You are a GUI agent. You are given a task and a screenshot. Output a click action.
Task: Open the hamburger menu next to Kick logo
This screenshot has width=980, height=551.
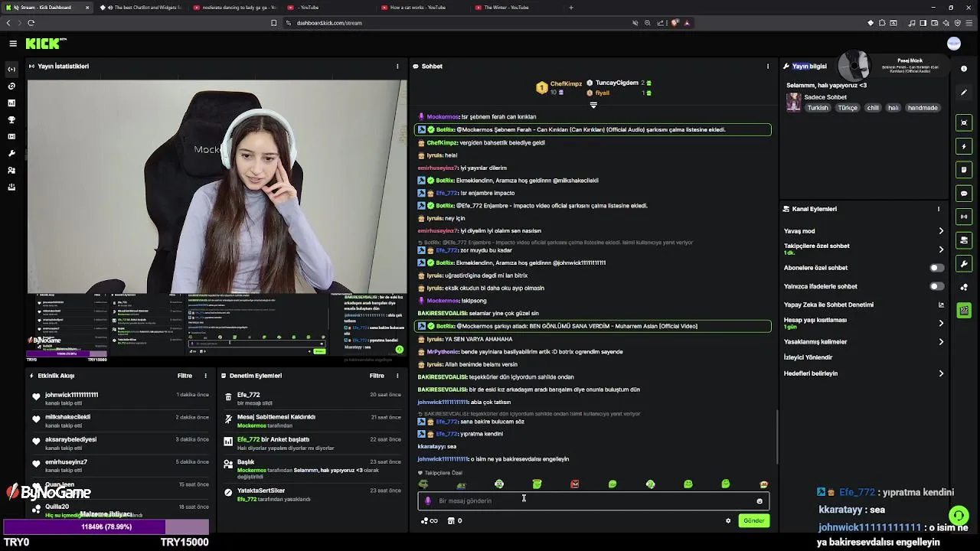pyautogui.click(x=13, y=44)
